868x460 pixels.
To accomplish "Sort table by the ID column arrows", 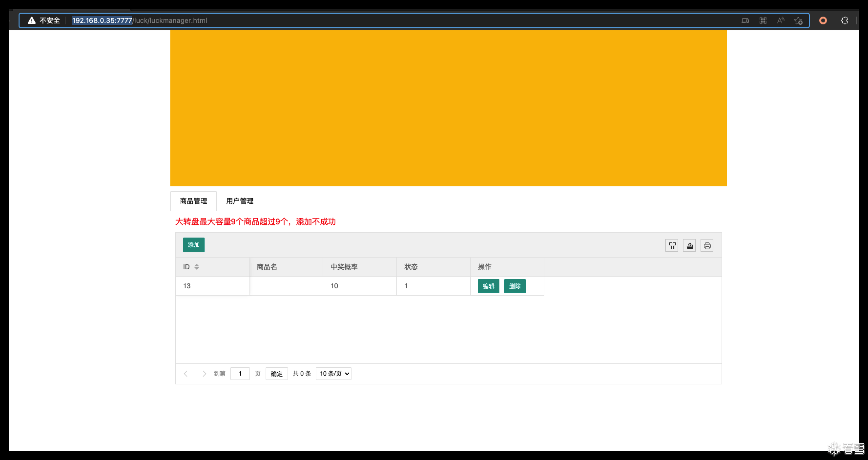I will 197,267.
